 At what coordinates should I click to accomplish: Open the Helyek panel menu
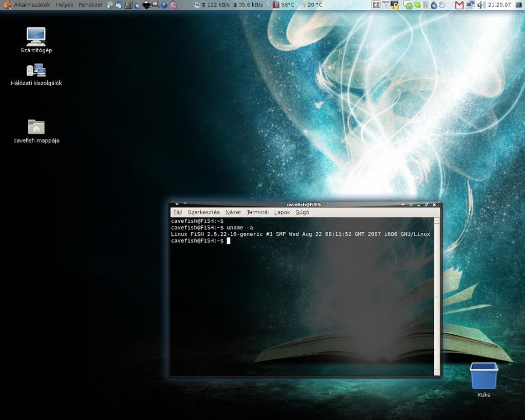pos(64,5)
